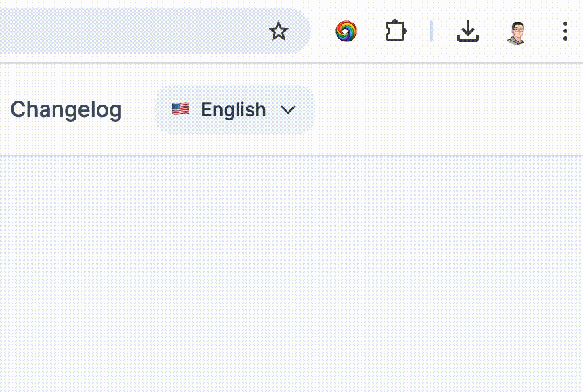Screen dimensions: 583x392
Task: Click the star at address bar's end
Action: 279,31
